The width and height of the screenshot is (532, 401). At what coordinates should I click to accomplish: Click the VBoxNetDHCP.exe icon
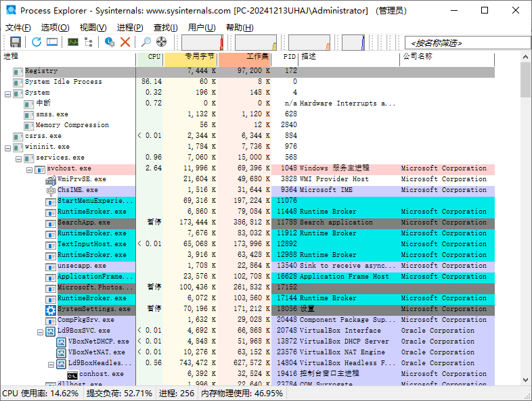(62, 342)
